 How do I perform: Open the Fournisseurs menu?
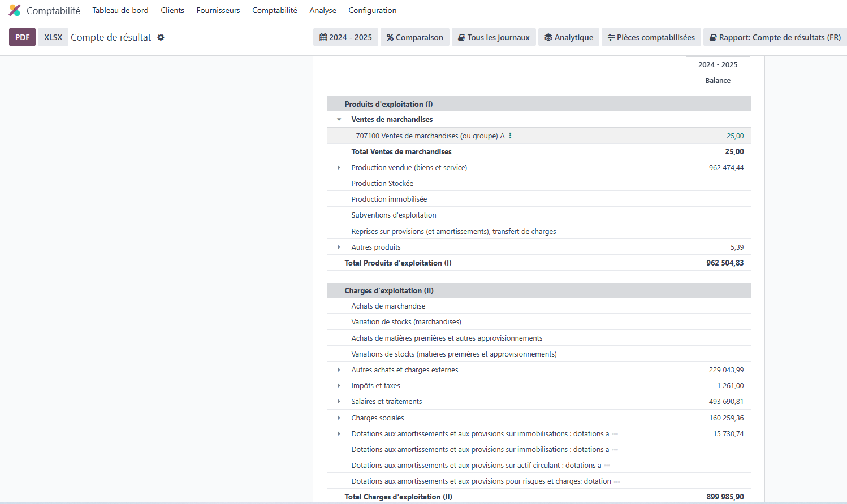pyautogui.click(x=218, y=10)
